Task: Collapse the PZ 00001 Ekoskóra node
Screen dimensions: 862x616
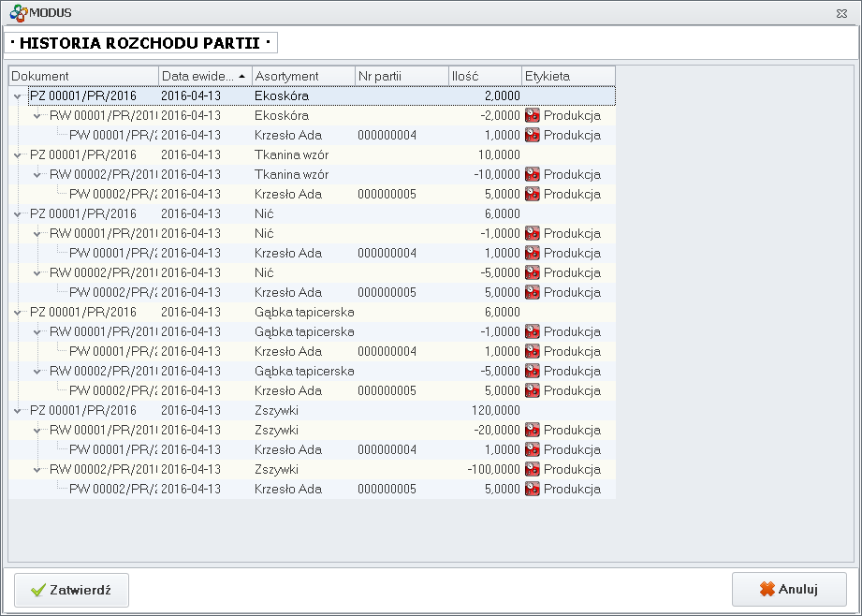Action: coord(18,96)
